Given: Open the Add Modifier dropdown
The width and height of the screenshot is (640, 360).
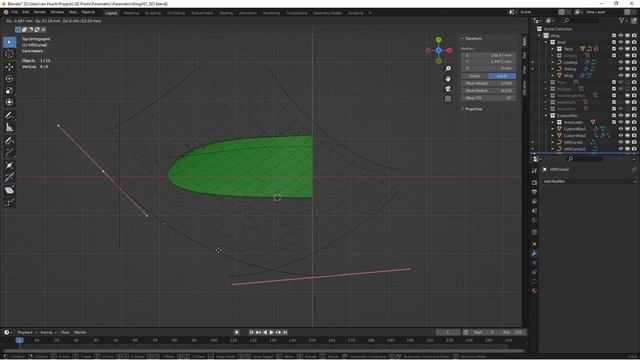Looking at the screenshot, I should [x=589, y=181].
